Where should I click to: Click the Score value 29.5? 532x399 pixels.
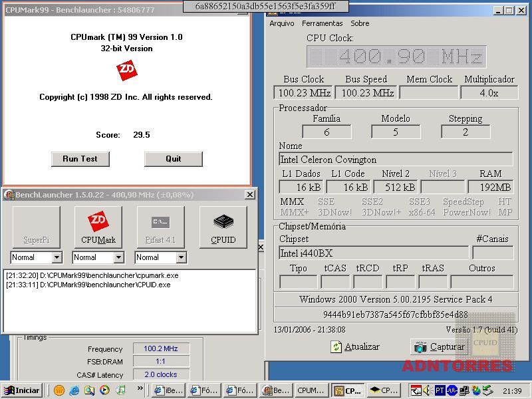(142, 135)
